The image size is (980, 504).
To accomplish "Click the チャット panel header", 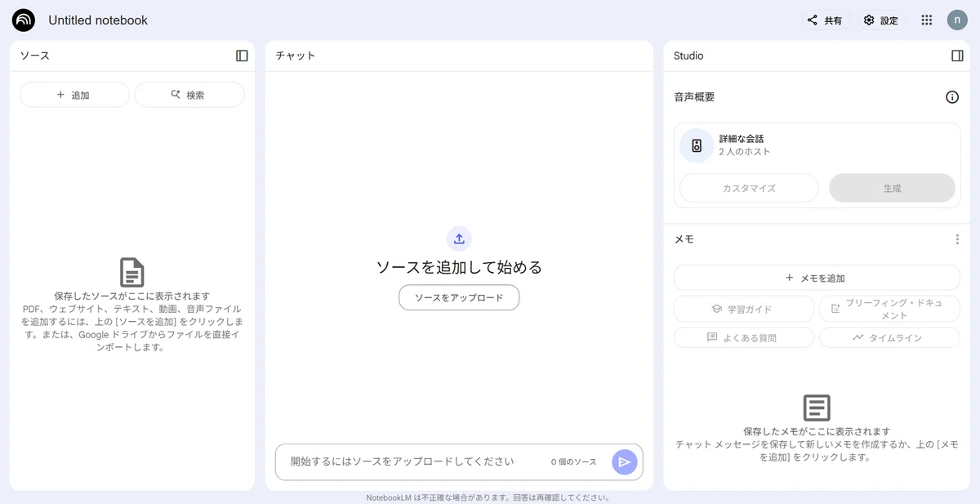I will coord(296,56).
